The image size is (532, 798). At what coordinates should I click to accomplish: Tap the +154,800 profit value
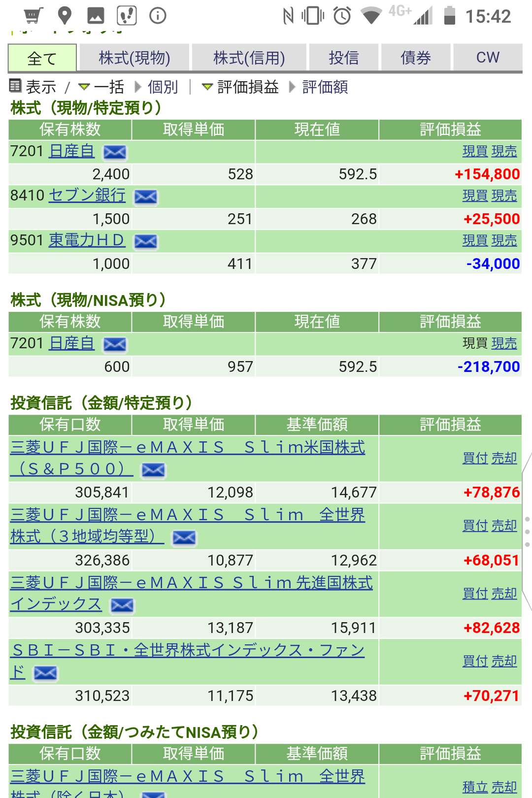[x=487, y=174]
